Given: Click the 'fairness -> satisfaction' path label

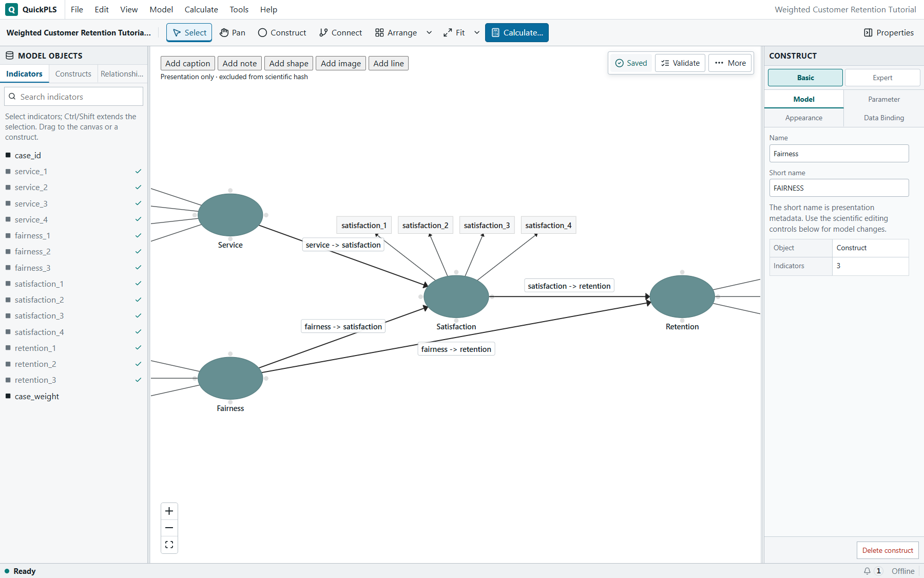Looking at the screenshot, I should coord(343,326).
